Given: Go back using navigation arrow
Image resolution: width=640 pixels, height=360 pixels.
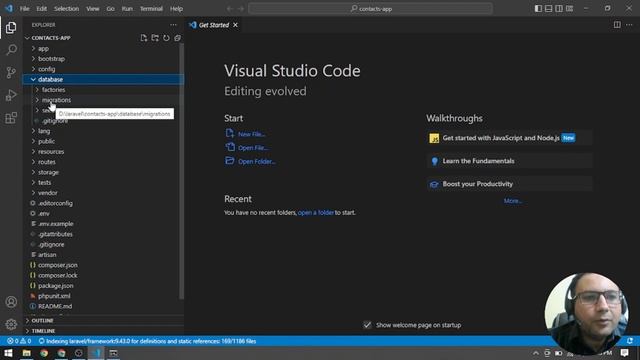Looking at the screenshot, I should coord(230,9).
